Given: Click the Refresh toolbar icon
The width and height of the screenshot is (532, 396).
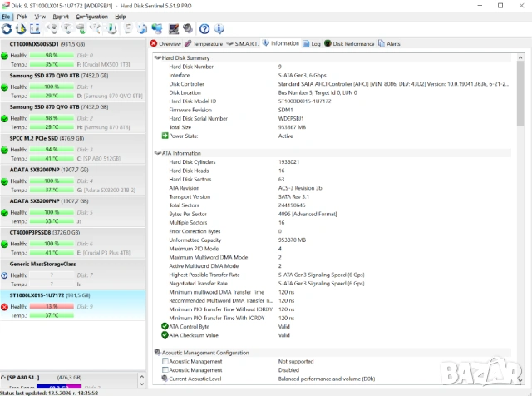Looking at the screenshot, I should pyautogui.click(x=7, y=29).
